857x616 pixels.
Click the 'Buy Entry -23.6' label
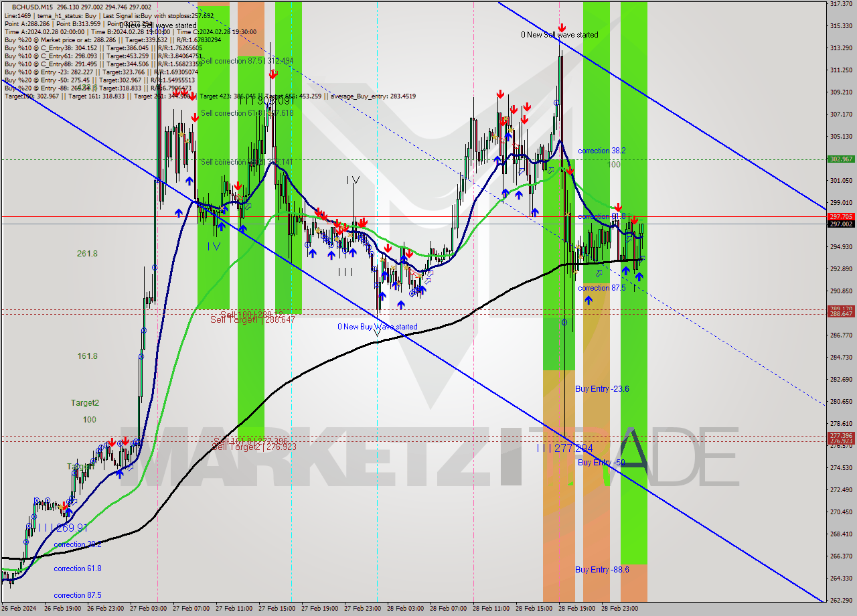602,389
